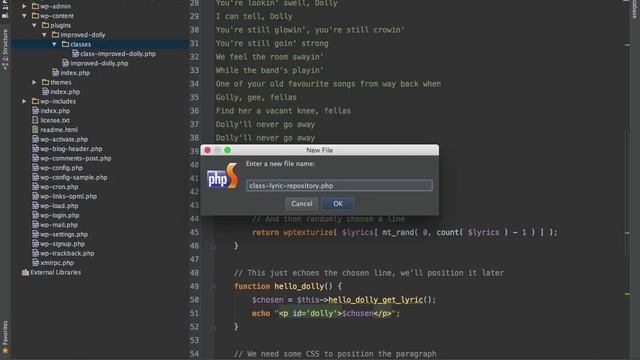Click the hello_dolly function name on line 49
640x360 pixels.
point(299,287)
